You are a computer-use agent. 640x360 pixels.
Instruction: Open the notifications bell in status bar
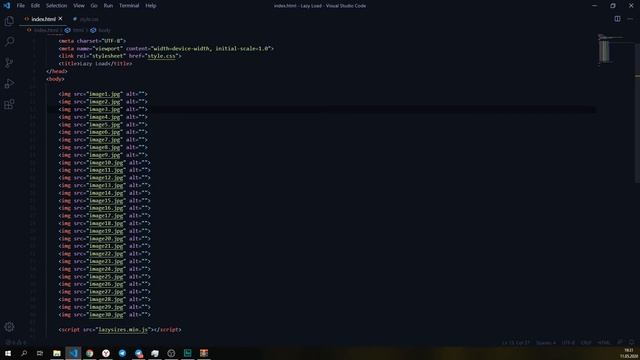point(631,342)
